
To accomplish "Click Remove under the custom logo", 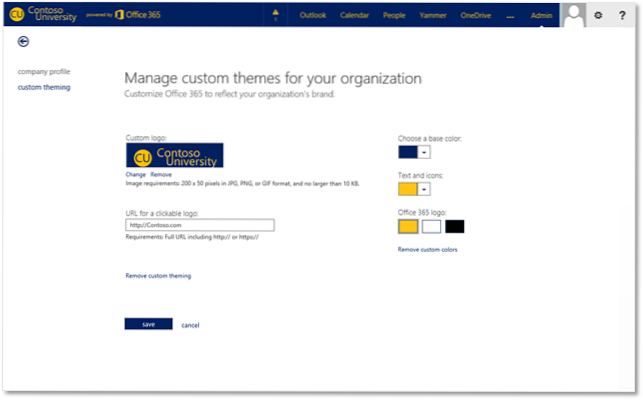I will click(161, 174).
